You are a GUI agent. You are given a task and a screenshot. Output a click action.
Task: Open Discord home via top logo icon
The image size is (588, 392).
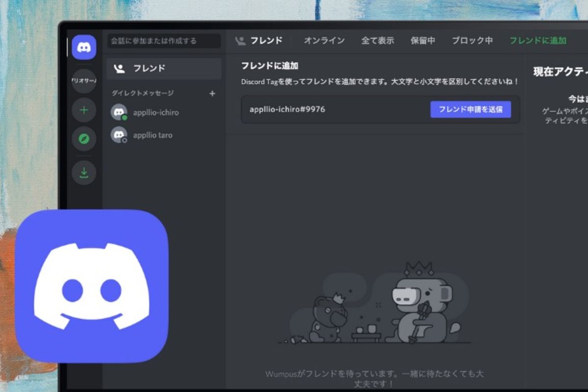(x=84, y=48)
